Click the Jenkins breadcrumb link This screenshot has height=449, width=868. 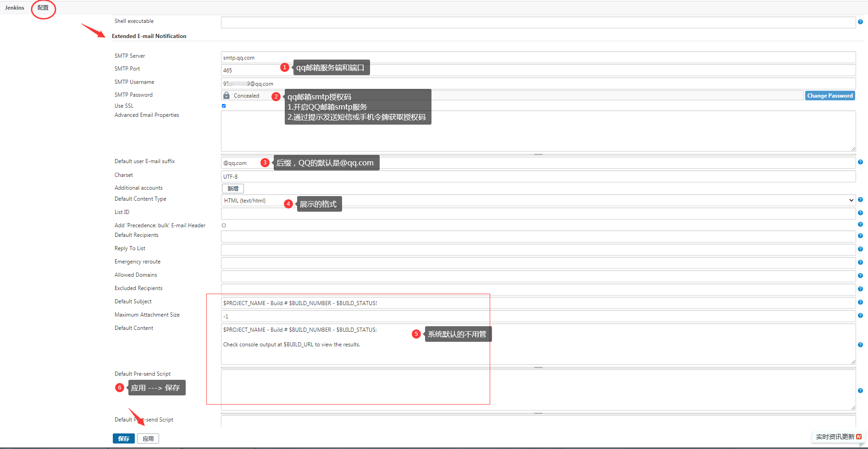click(x=15, y=8)
